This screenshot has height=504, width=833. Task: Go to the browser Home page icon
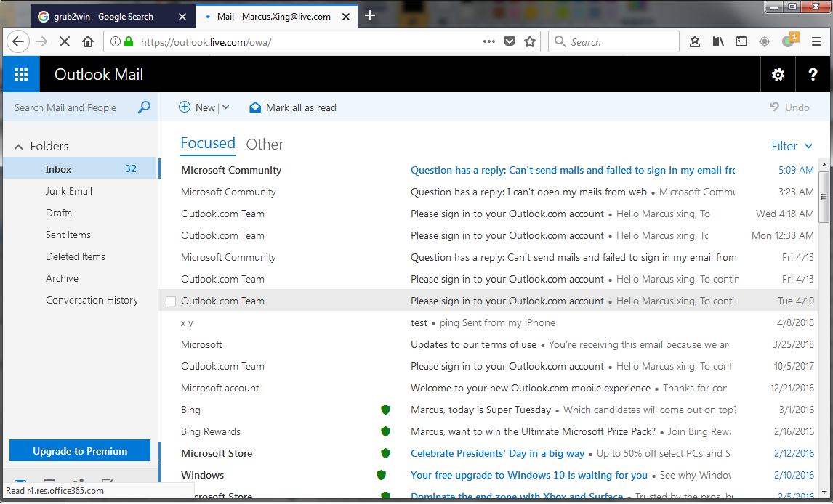(88, 42)
